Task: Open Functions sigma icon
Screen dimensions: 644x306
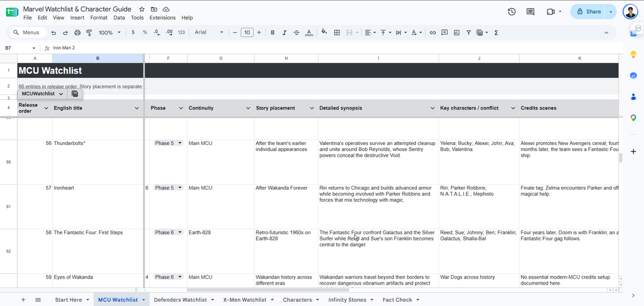Action: pyautogui.click(x=496, y=33)
